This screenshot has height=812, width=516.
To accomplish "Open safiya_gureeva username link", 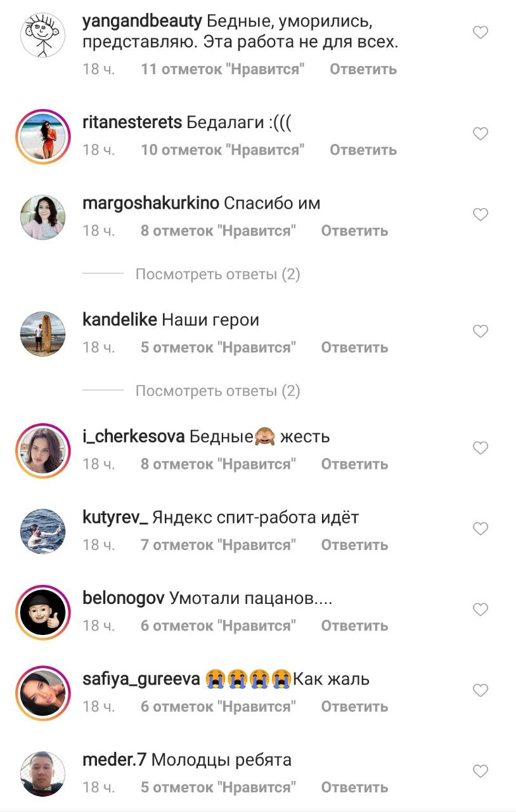I will pyautogui.click(x=141, y=679).
